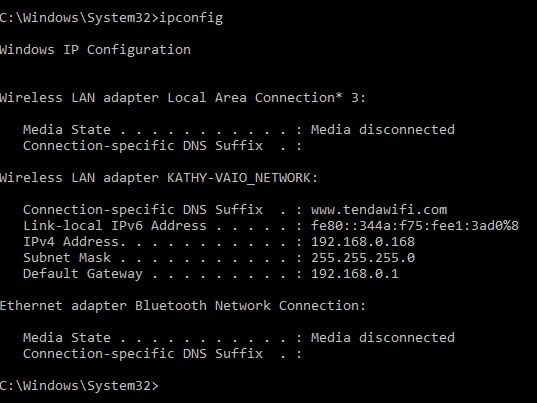Click the KATHY-VAIO_NETWORK adapter heading
This screenshot has width=537, height=403.
(159, 178)
